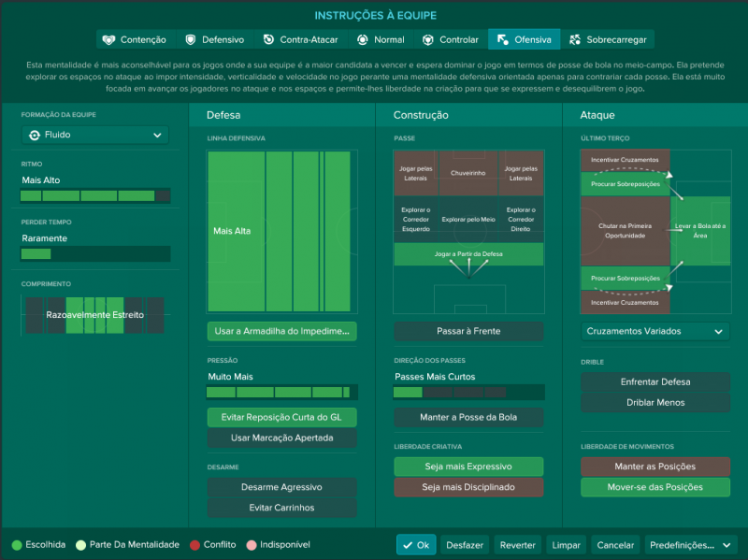Switch to the Ofensiva mentality tab
This screenshot has height=560, width=748.
pos(524,40)
